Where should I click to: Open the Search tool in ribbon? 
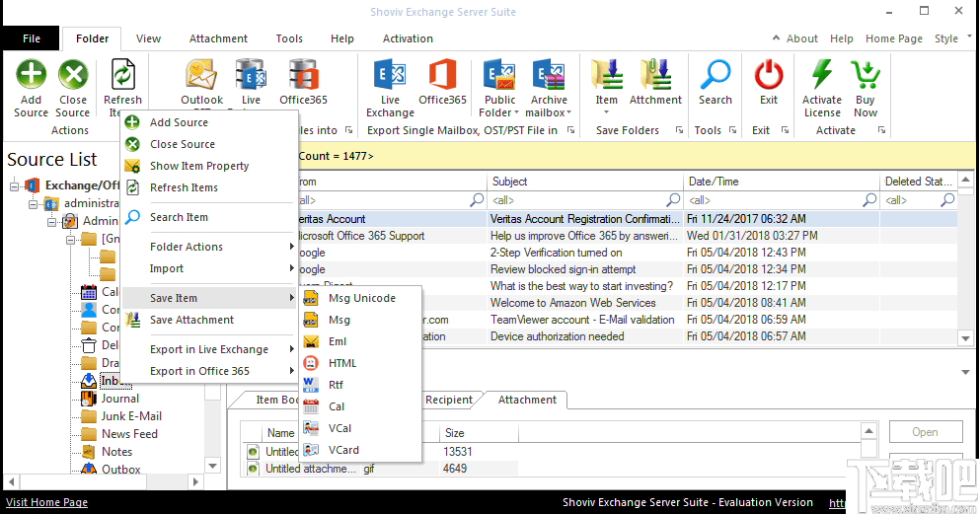pyautogui.click(x=715, y=75)
